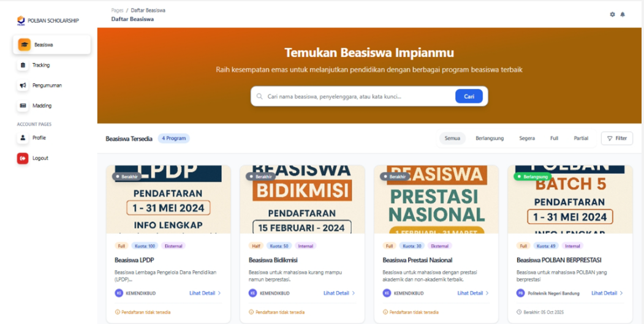Click Politeknik Negeri Bandung PB avatar
This screenshot has height=324, width=644.
pyautogui.click(x=520, y=293)
